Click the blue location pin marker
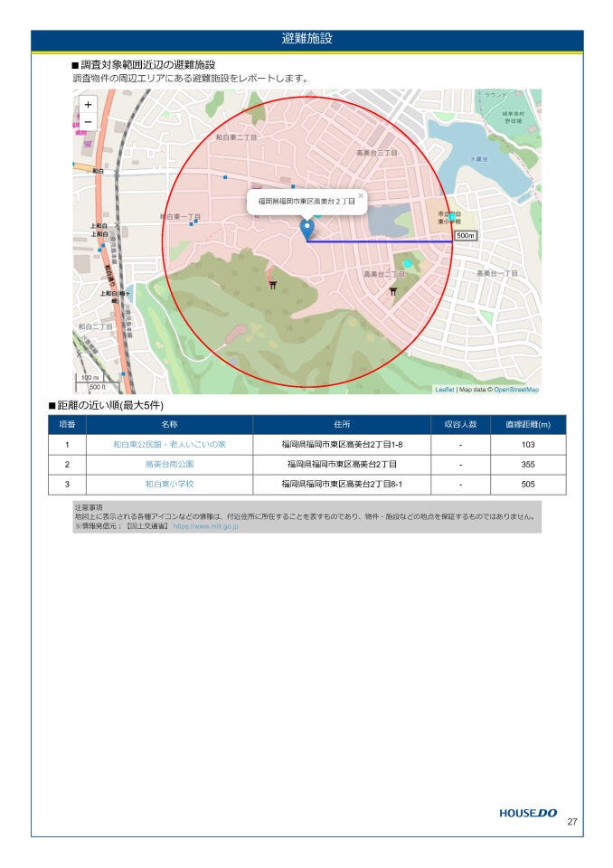The width and height of the screenshot is (613, 868). point(307,229)
